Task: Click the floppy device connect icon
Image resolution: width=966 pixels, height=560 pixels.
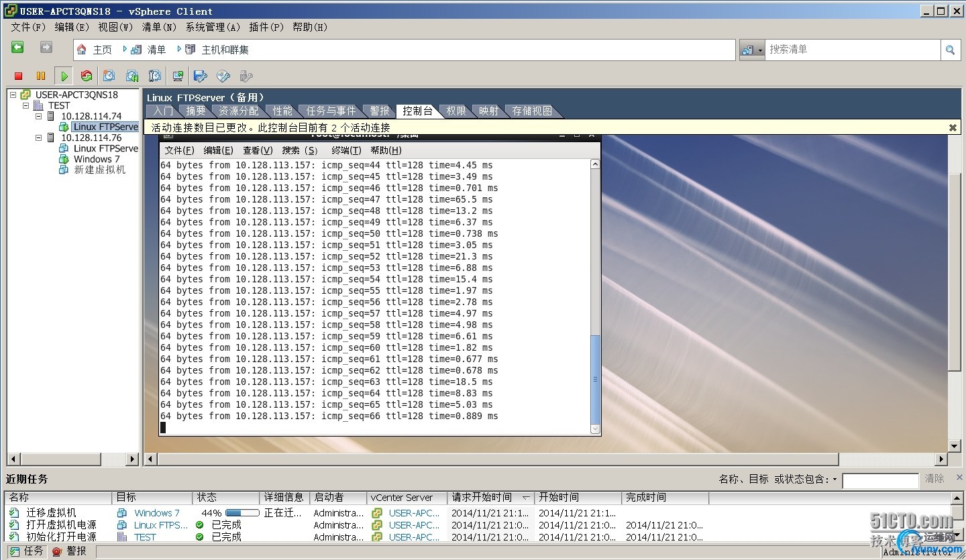Action: pos(201,76)
